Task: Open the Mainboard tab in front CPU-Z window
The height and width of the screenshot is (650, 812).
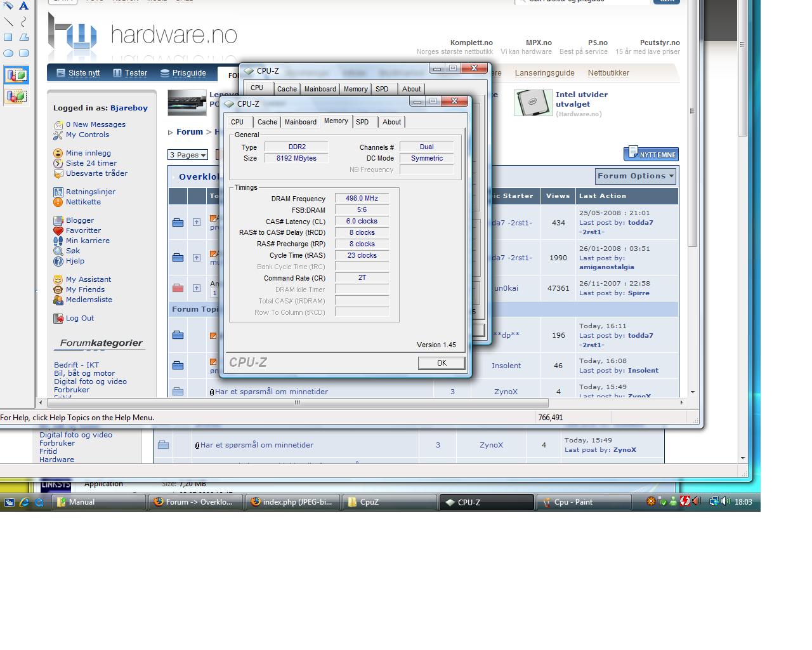Action: click(301, 122)
